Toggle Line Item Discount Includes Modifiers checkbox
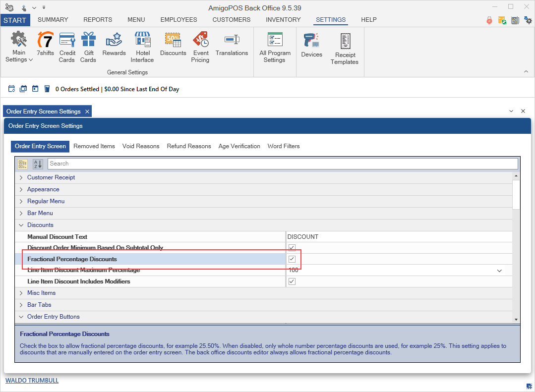This screenshot has width=535, height=392. tap(292, 281)
